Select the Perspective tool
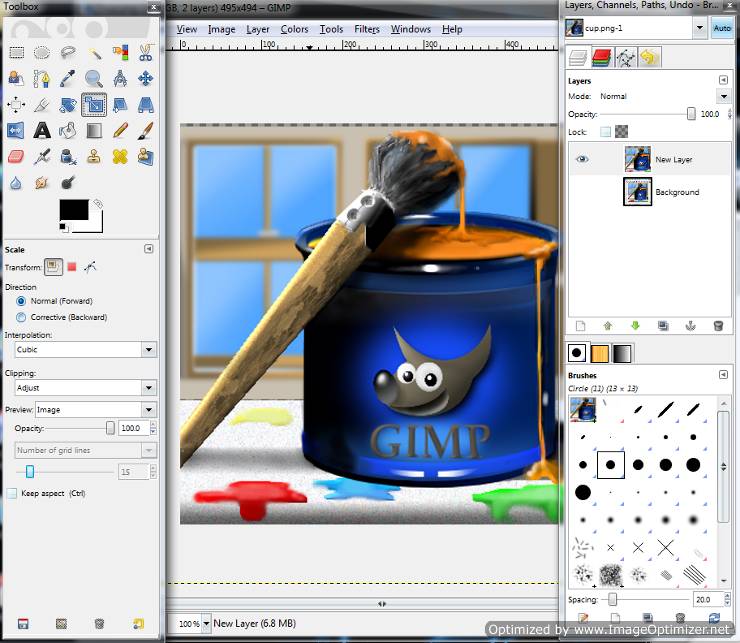740x643 pixels. 145,104
